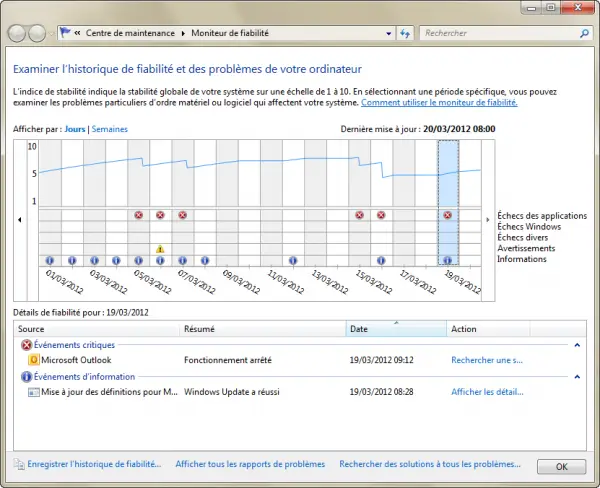Sort list by Source column header
The width and height of the screenshot is (600, 488).
96,329
